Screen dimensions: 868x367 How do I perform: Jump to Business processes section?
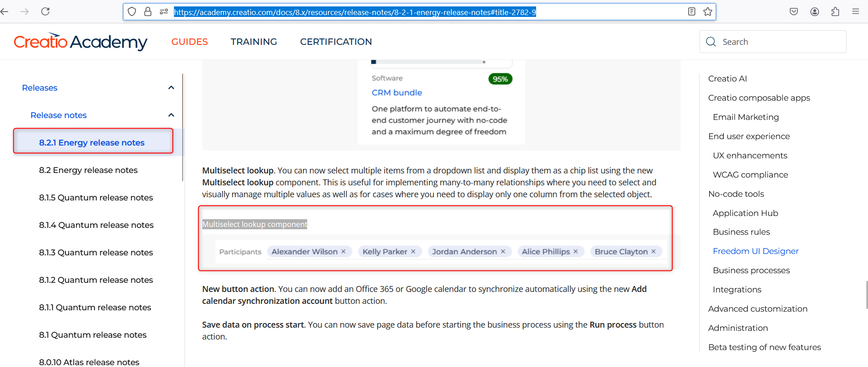tap(751, 270)
